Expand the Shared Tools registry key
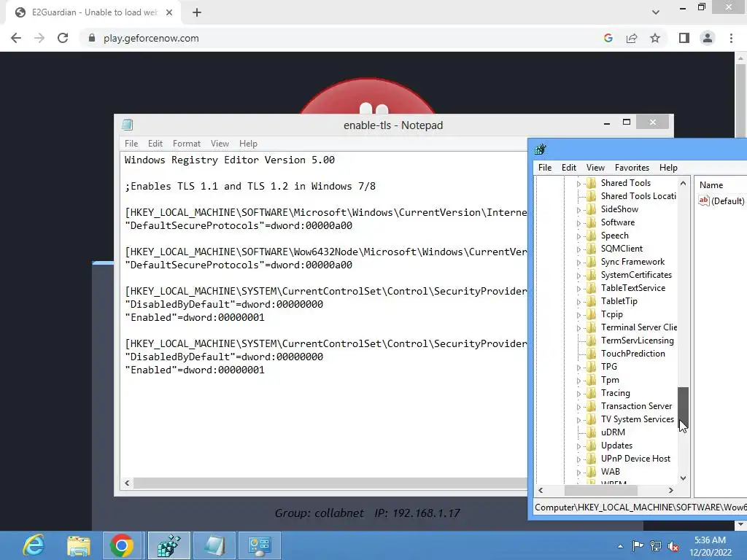Screen dimensions: 747x560 point(578,183)
